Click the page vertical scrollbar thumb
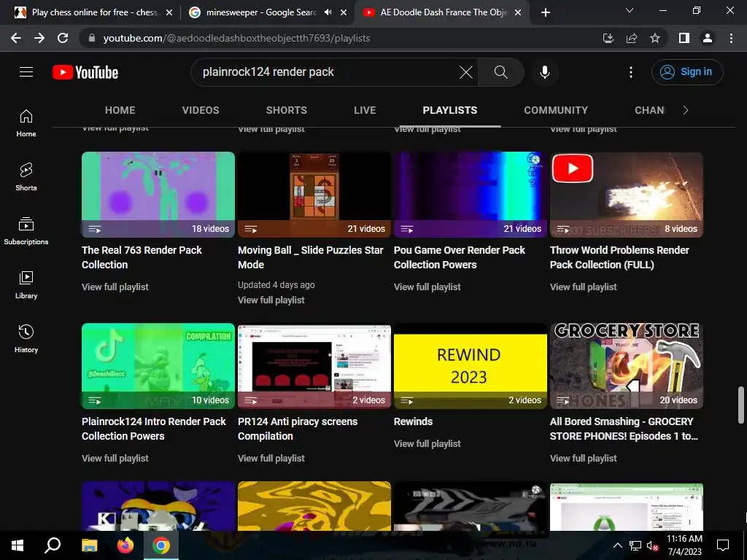This screenshot has height=560, width=747. [x=741, y=405]
